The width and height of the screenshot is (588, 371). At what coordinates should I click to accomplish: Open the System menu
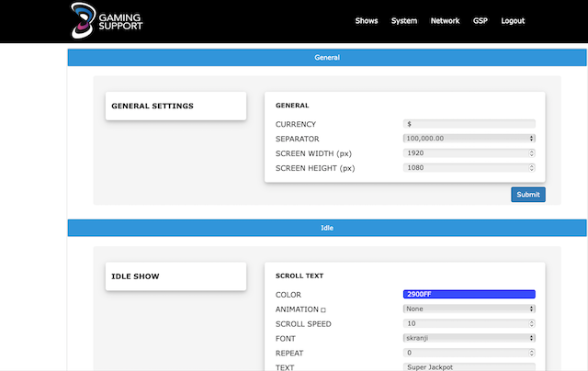(x=403, y=20)
